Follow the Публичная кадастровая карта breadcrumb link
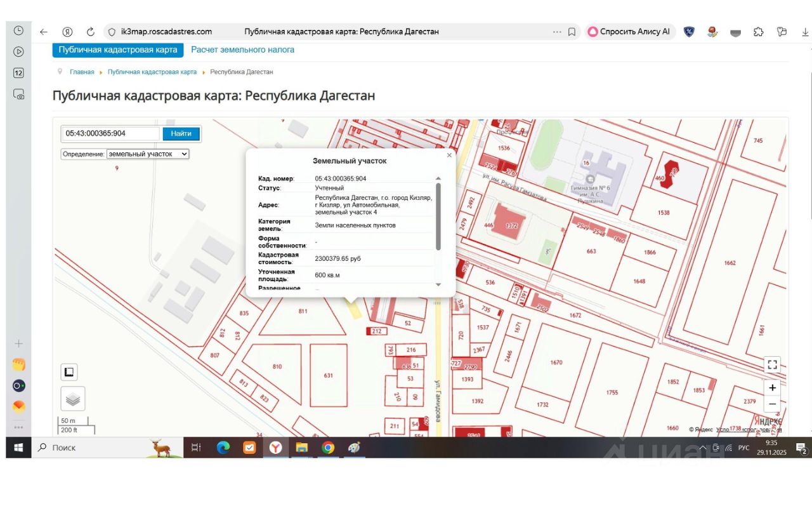 [152, 72]
